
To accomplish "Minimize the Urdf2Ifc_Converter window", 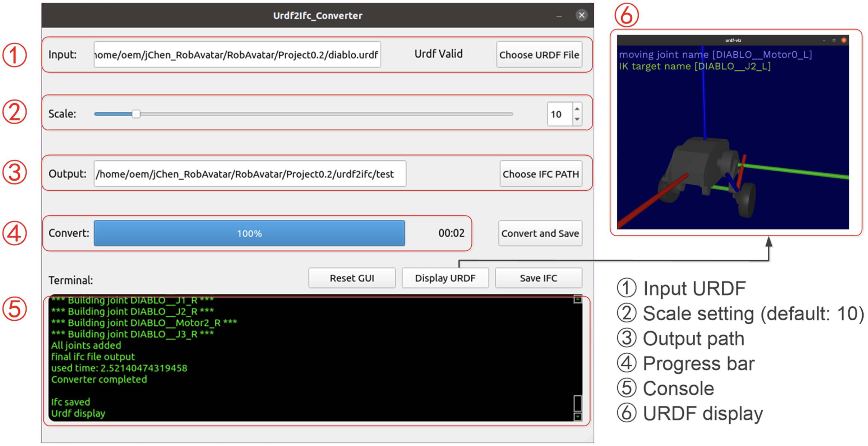I will [559, 16].
